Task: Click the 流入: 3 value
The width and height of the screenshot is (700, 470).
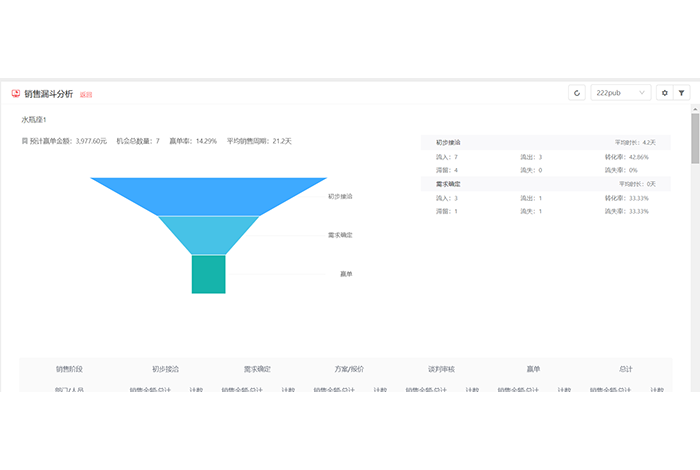Action: [447, 198]
